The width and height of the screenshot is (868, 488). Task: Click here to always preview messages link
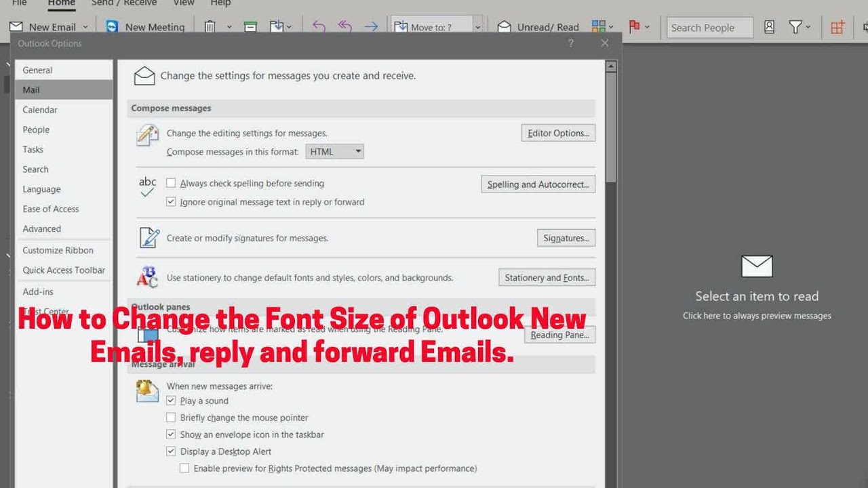[x=757, y=316]
